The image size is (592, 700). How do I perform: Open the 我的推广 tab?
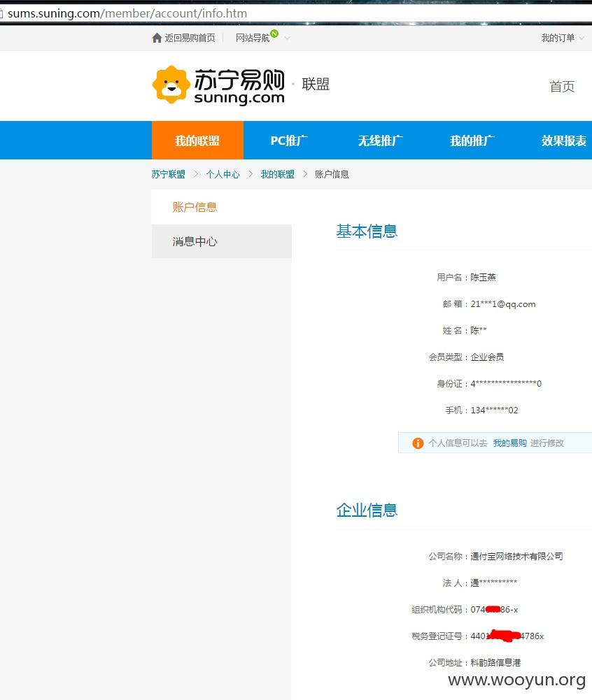coord(472,140)
